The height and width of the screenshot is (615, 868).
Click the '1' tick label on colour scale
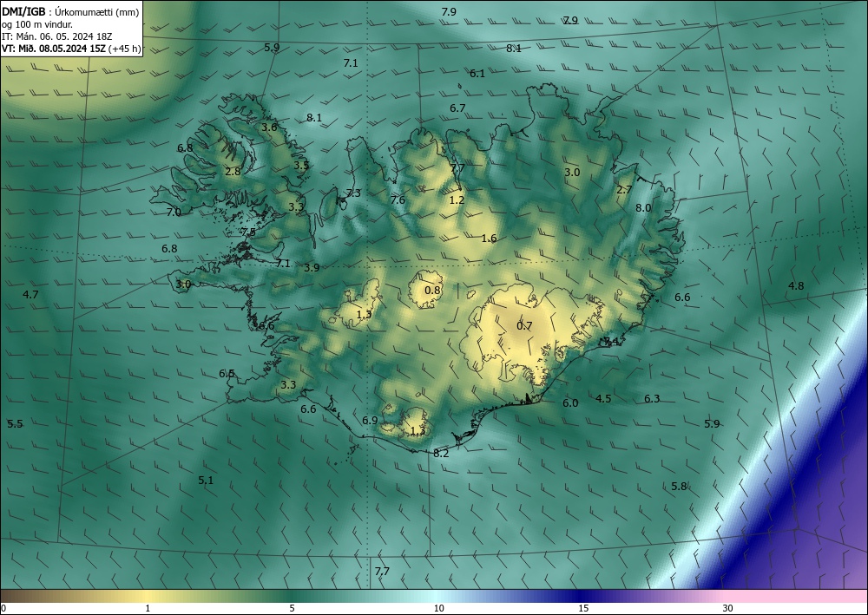click(x=148, y=608)
